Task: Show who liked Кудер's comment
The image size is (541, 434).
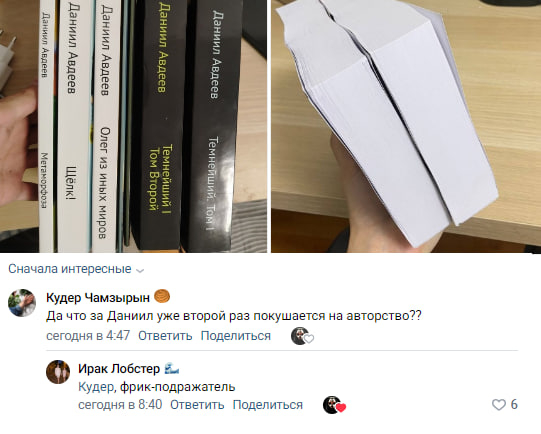Action: pyautogui.click(x=302, y=336)
